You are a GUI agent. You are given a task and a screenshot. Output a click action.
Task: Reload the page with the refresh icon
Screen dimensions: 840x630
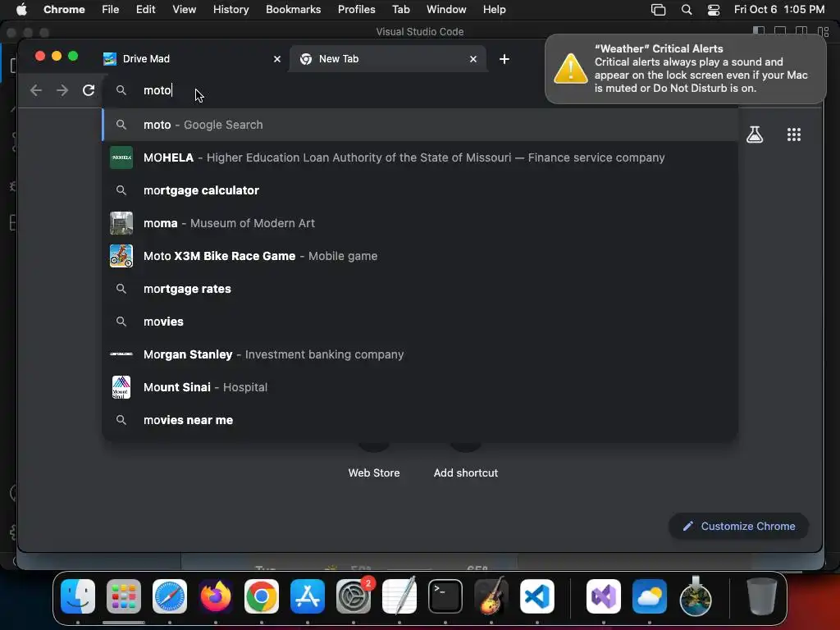click(x=89, y=90)
